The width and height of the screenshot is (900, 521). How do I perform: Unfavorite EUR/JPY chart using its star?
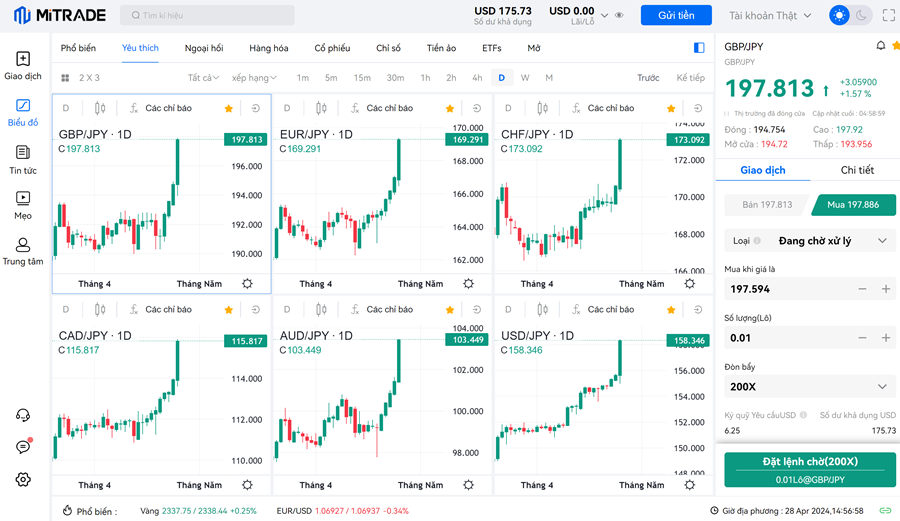tap(450, 108)
